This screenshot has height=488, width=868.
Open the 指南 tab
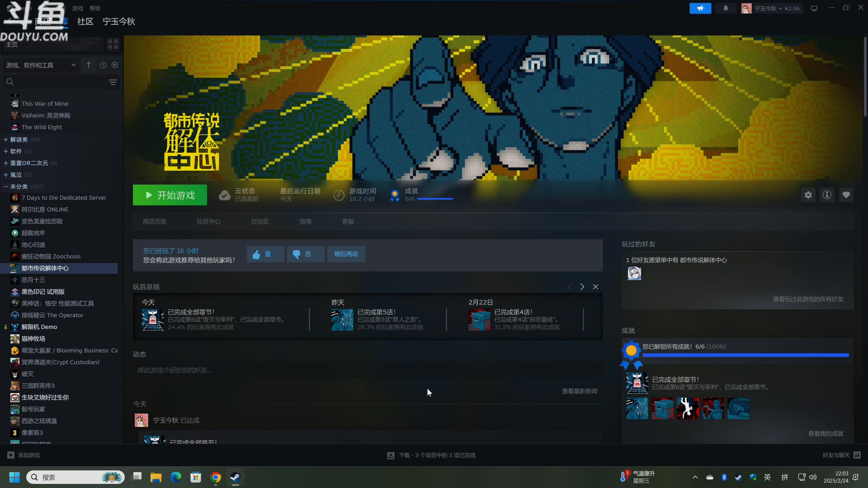pos(306,221)
